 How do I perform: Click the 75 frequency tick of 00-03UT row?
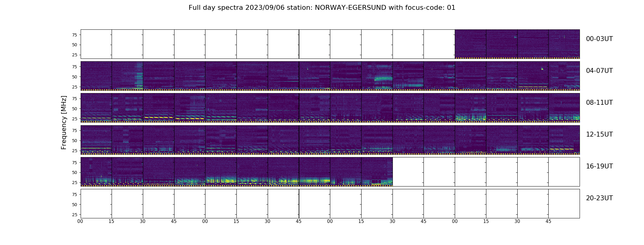click(x=75, y=35)
